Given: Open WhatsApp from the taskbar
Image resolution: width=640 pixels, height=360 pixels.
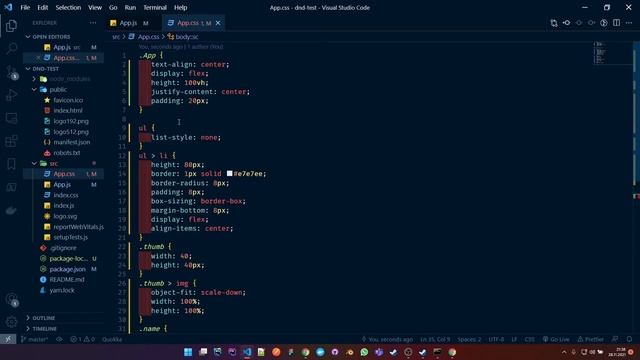Looking at the screenshot, I should pyautogui.click(x=364, y=352).
